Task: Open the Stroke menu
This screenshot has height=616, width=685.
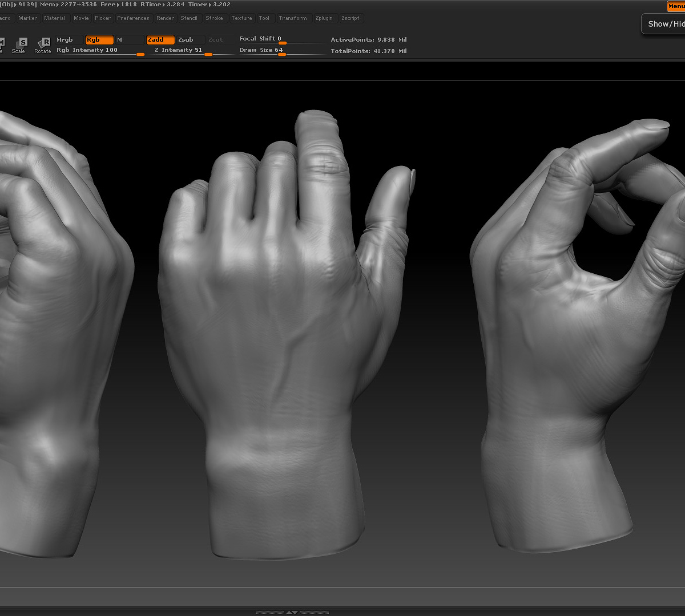Action: click(215, 18)
